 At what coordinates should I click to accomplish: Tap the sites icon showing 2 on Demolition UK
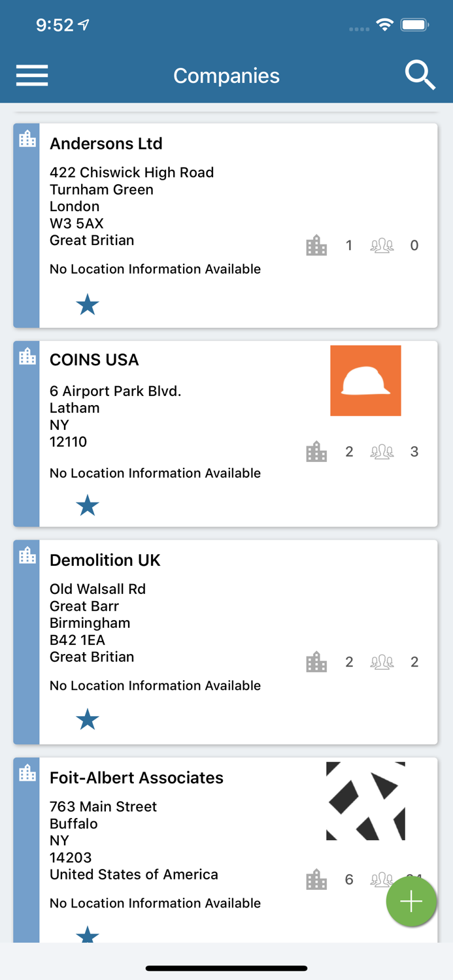pyautogui.click(x=316, y=661)
